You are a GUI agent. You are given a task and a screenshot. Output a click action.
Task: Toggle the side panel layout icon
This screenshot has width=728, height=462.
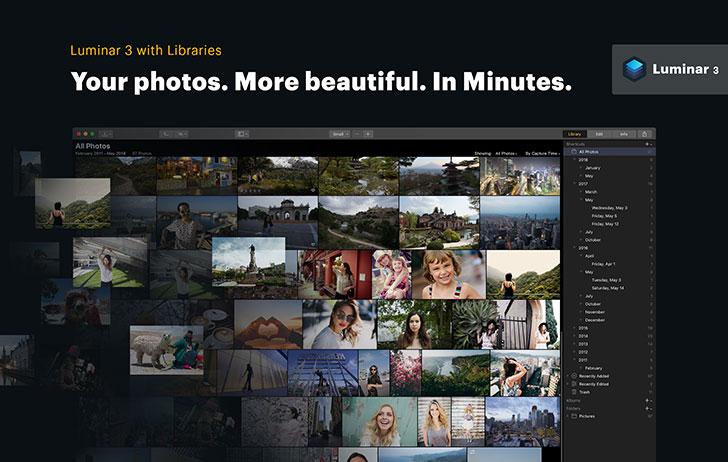[242, 134]
